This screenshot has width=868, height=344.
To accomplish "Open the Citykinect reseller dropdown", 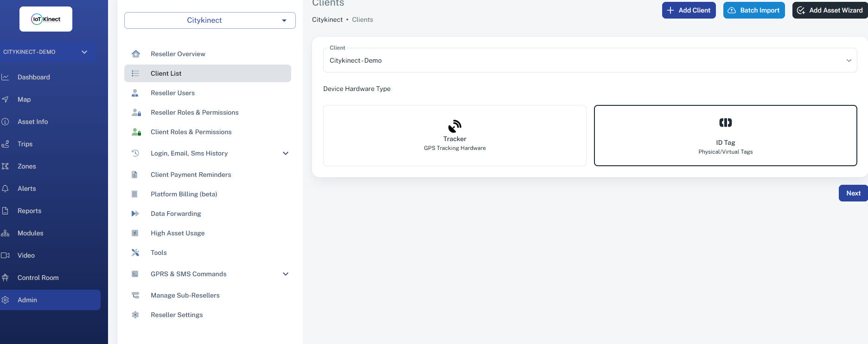I will click(210, 20).
